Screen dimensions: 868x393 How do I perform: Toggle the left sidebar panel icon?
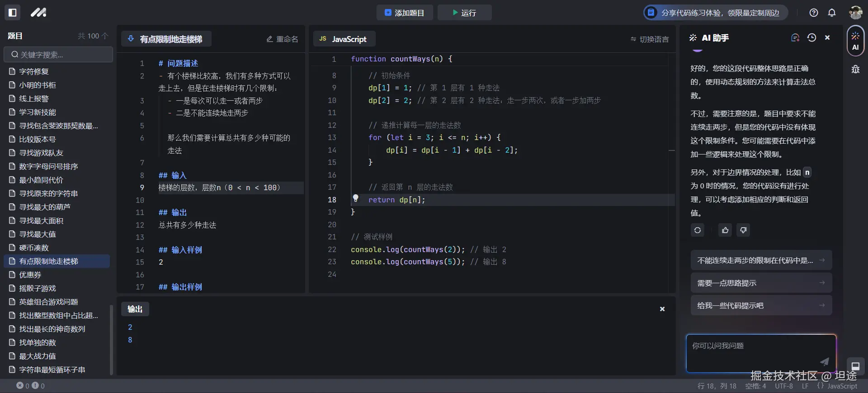[x=13, y=13]
